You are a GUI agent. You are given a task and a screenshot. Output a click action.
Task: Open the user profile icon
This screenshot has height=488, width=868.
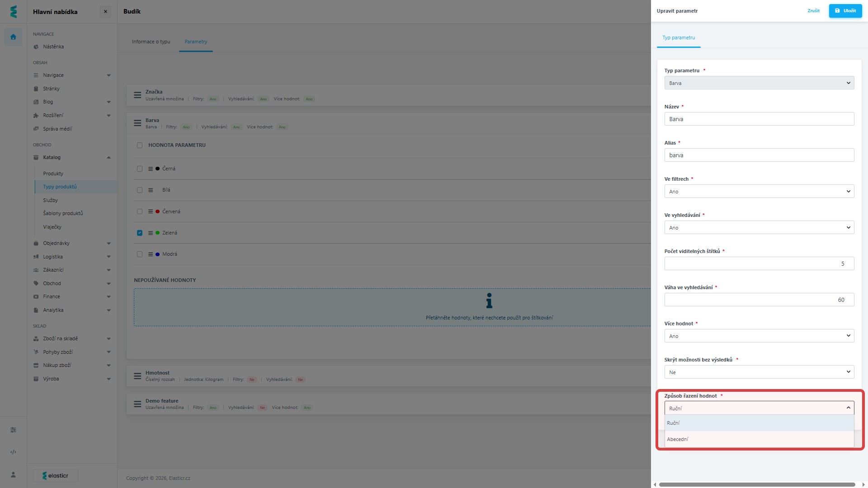13,474
